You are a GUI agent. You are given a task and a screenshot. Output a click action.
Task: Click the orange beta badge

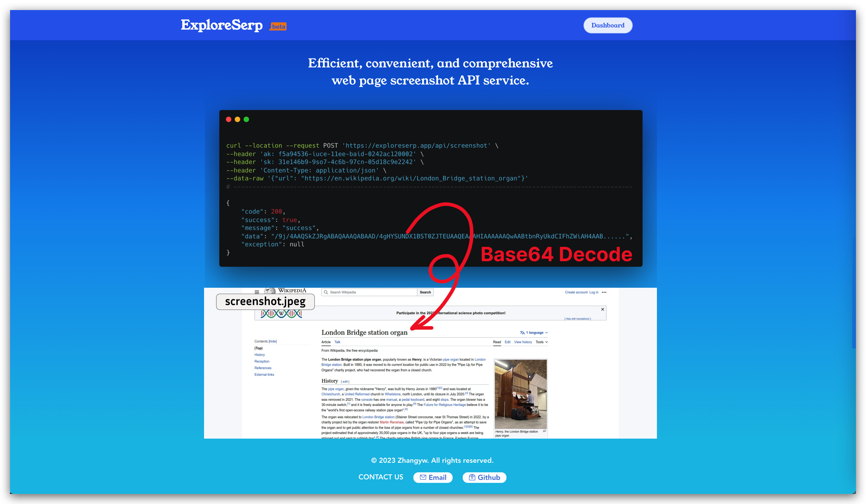click(278, 26)
